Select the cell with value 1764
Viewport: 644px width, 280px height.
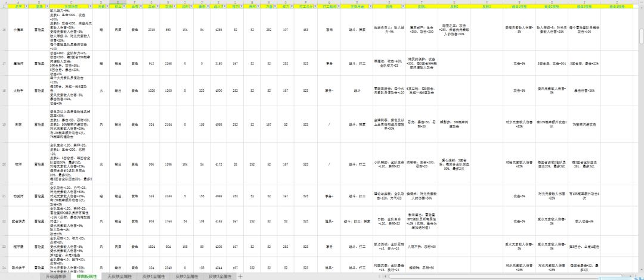tap(168, 221)
